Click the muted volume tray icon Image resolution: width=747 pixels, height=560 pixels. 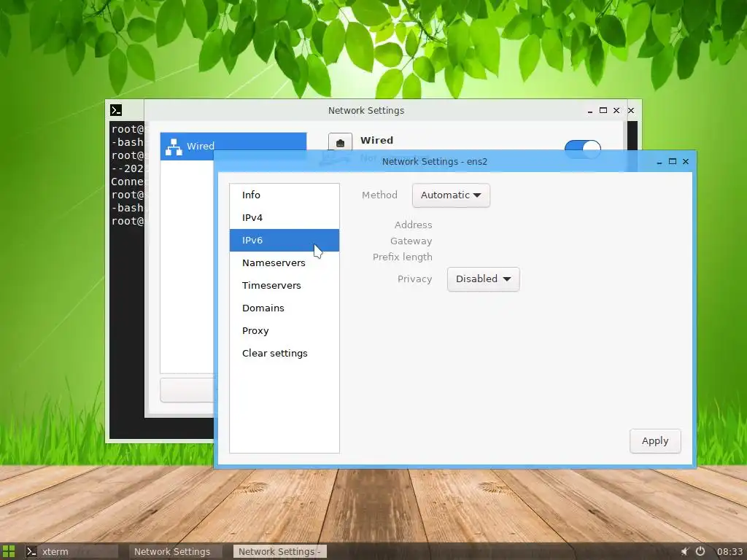tap(684, 551)
